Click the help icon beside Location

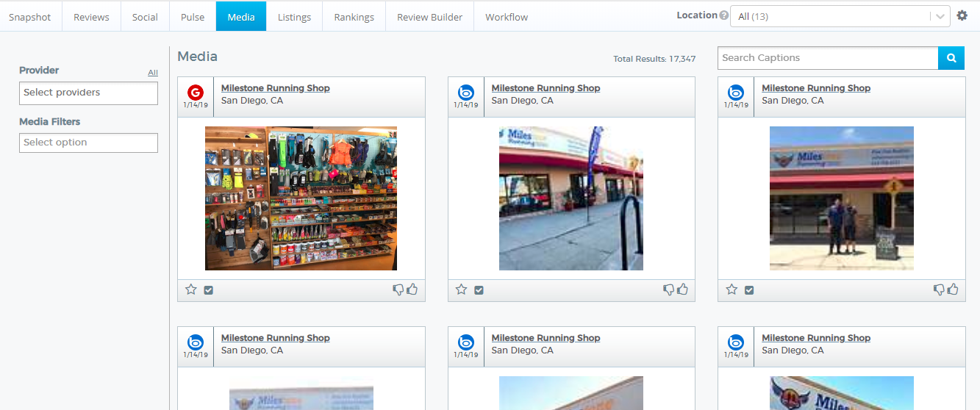[724, 15]
